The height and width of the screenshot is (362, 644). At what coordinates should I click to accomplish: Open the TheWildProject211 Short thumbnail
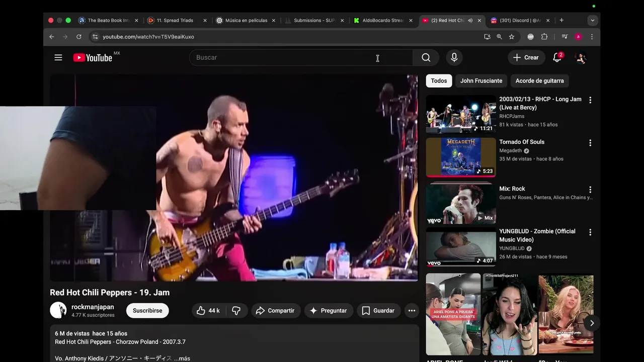tap(510, 314)
